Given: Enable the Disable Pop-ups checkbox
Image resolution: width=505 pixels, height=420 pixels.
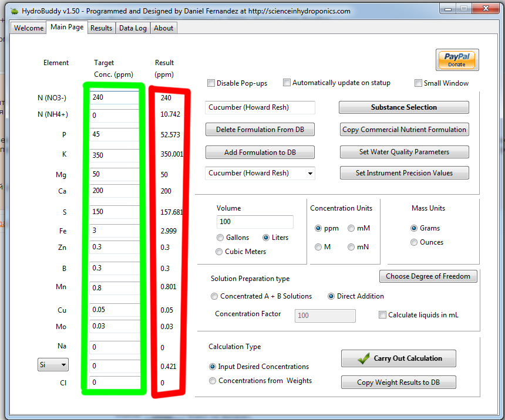Looking at the screenshot, I should (211, 83).
